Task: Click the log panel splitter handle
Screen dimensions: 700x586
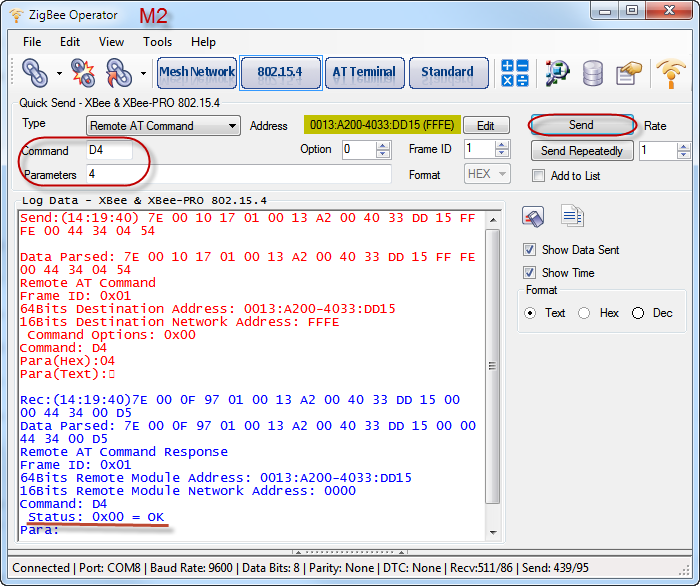Action: (x=350, y=552)
